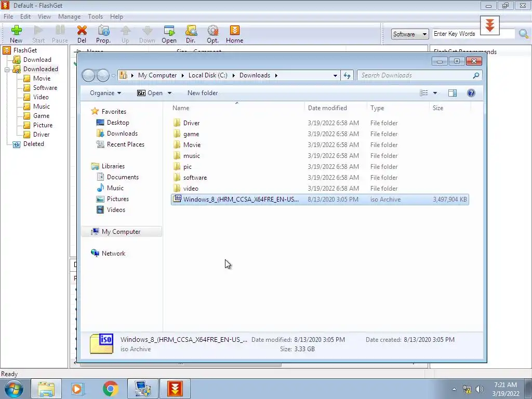Image resolution: width=532 pixels, height=399 pixels.
Task: Open the Tools menu in FlashGet
Action: (x=95, y=17)
